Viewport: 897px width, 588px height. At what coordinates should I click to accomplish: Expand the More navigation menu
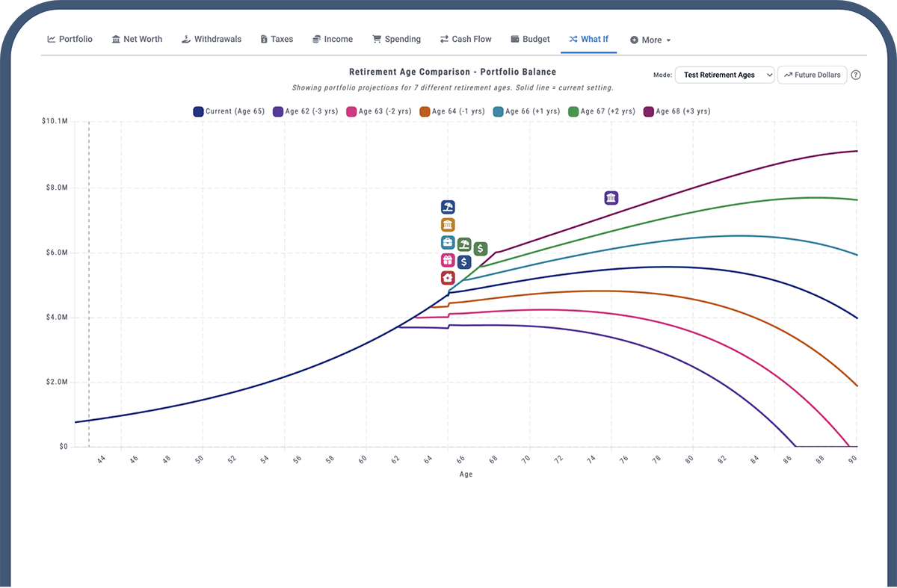coord(650,39)
